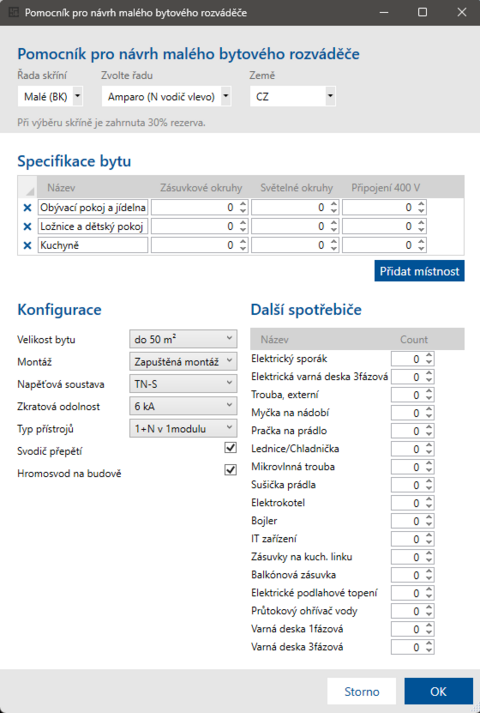Toggle the Svodič přepětí checkbox

(x=230, y=447)
